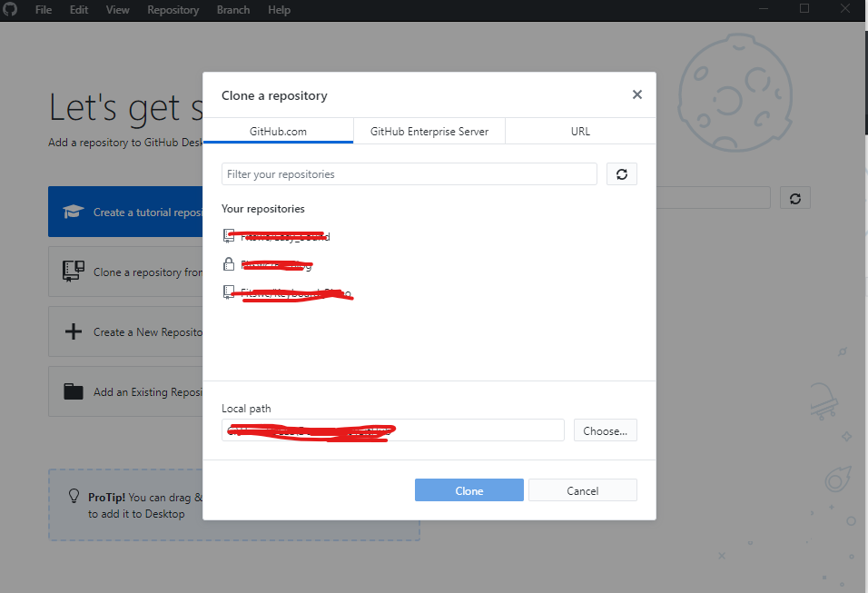Open the Branch menu
Viewport: 868px width, 593px height.
pos(233,10)
